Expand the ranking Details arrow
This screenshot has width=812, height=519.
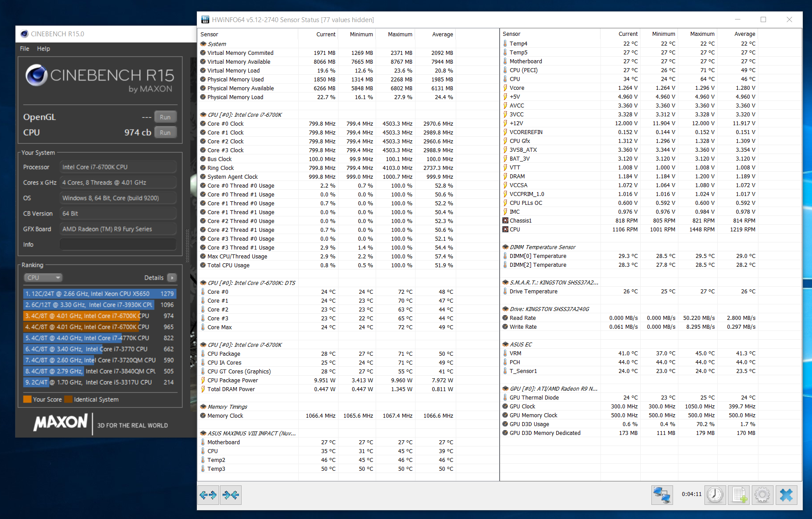coord(172,277)
